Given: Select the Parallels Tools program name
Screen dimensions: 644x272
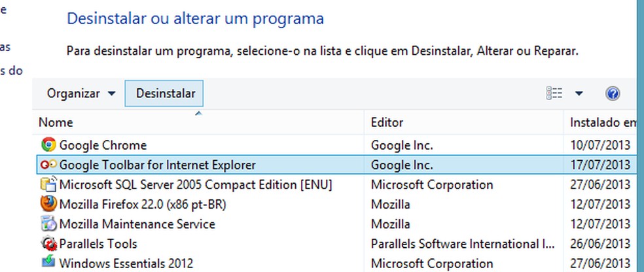Looking at the screenshot, I should pyautogui.click(x=98, y=244).
